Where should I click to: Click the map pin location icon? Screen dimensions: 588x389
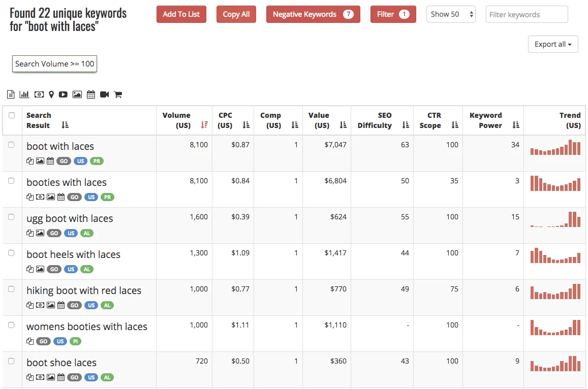click(x=51, y=94)
